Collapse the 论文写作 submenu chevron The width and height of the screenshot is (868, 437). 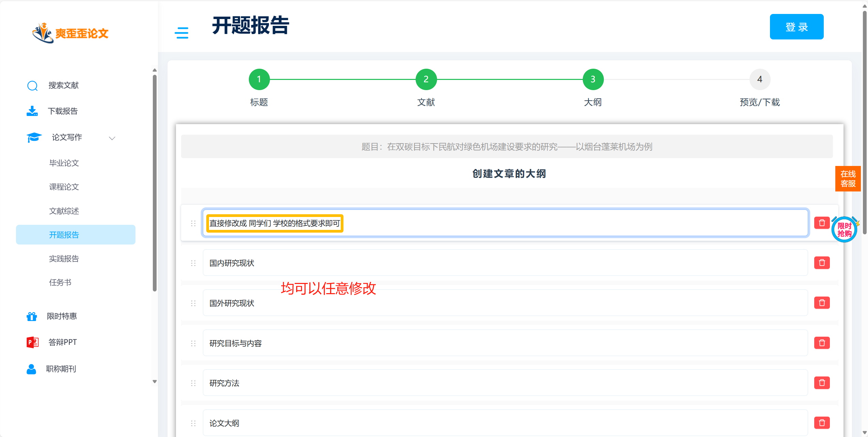coord(112,138)
